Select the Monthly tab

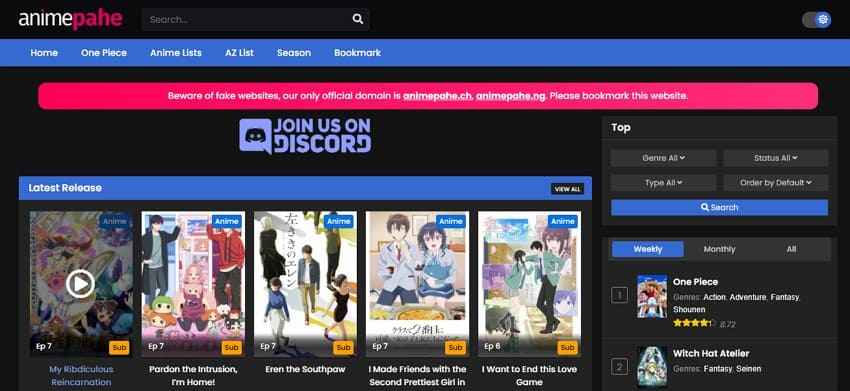tap(719, 249)
